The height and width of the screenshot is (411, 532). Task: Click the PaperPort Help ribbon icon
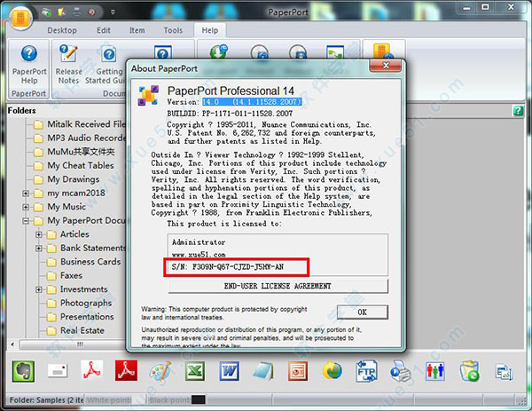coord(28,60)
